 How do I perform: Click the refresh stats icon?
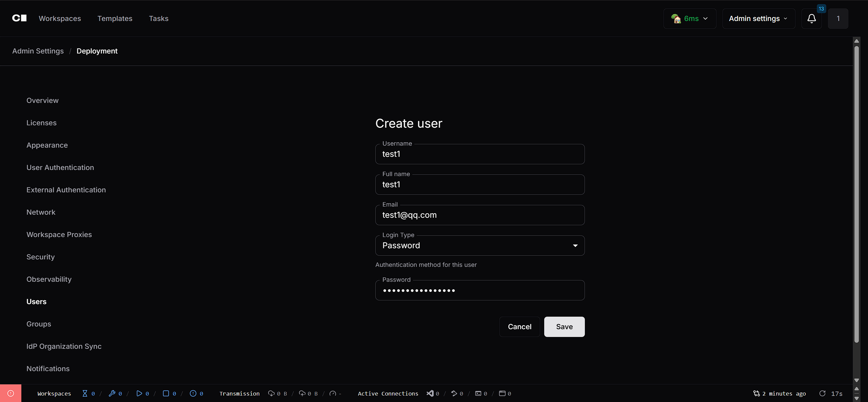click(822, 393)
